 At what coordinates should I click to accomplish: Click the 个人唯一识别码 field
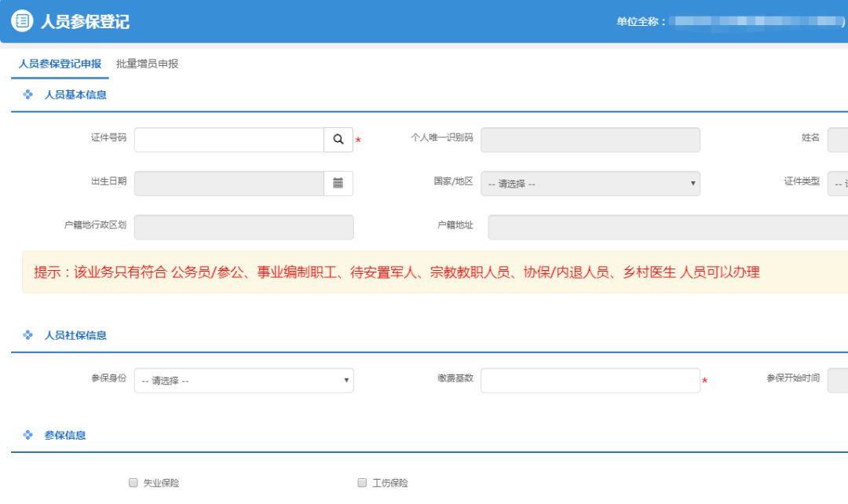590,140
